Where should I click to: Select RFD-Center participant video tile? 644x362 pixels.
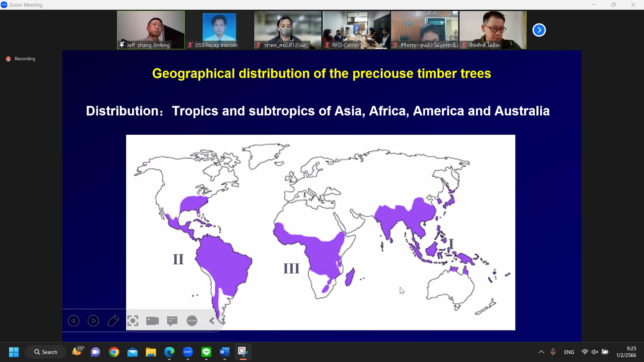356,30
